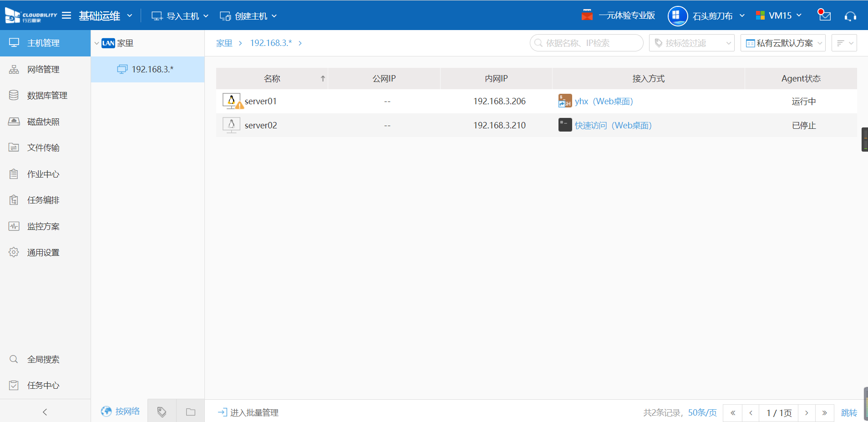
Task: Focus the 依据名称、IP检索 search field
Action: (x=586, y=43)
